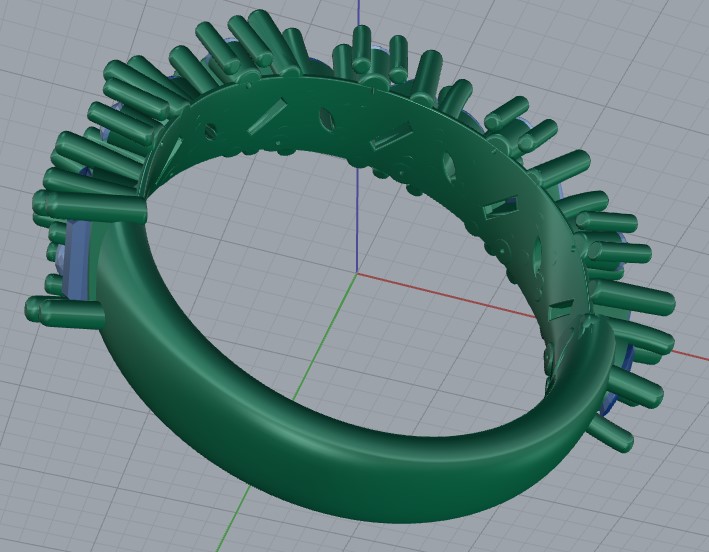The height and width of the screenshot is (552, 709).
Task: Select the blue surface on the ring's left side
Action: [77, 259]
